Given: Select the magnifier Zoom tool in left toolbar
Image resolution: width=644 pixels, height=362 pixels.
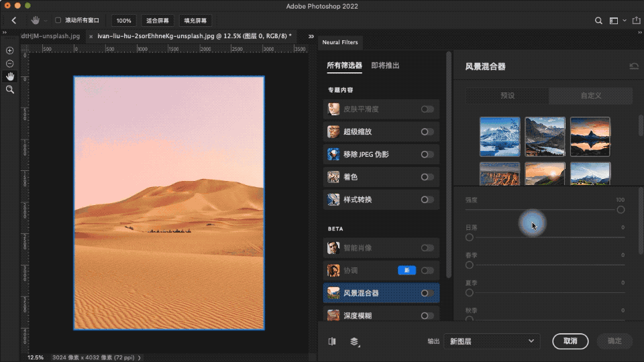Looking at the screenshot, I should tap(9, 89).
